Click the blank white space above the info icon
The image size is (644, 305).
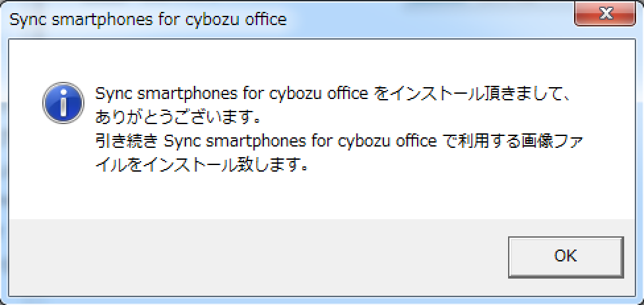point(63,63)
